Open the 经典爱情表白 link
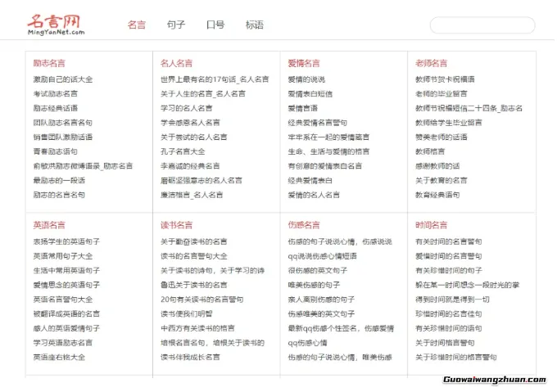The image size is (557, 392). 310,180
